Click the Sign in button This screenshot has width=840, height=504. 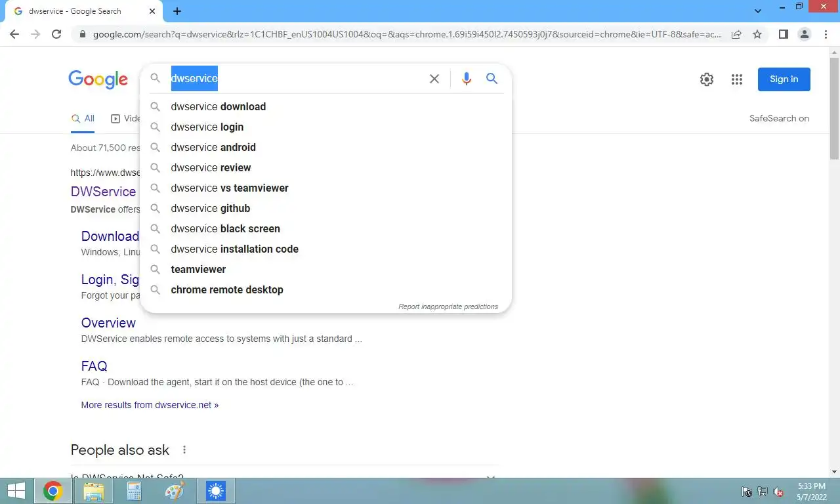point(784,79)
